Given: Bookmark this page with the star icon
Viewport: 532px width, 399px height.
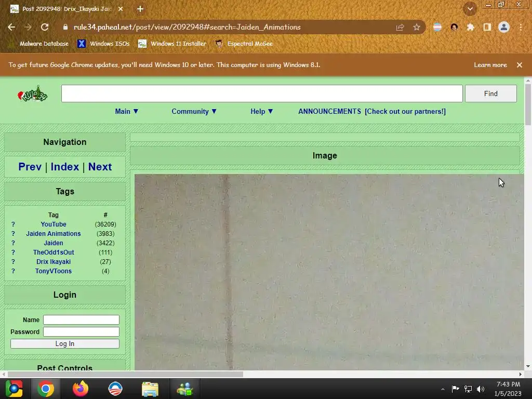Looking at the screenshot, I should 417,27.
